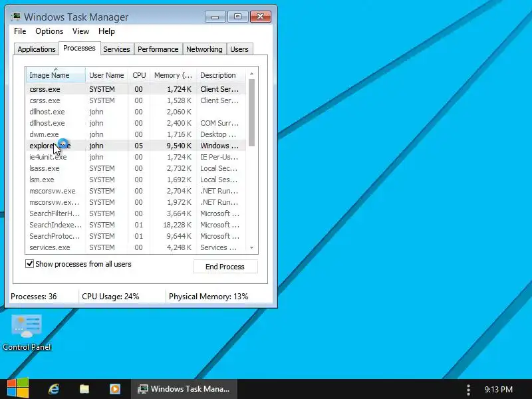Open Windows Media Player taskbar icon

pos(115,389)
